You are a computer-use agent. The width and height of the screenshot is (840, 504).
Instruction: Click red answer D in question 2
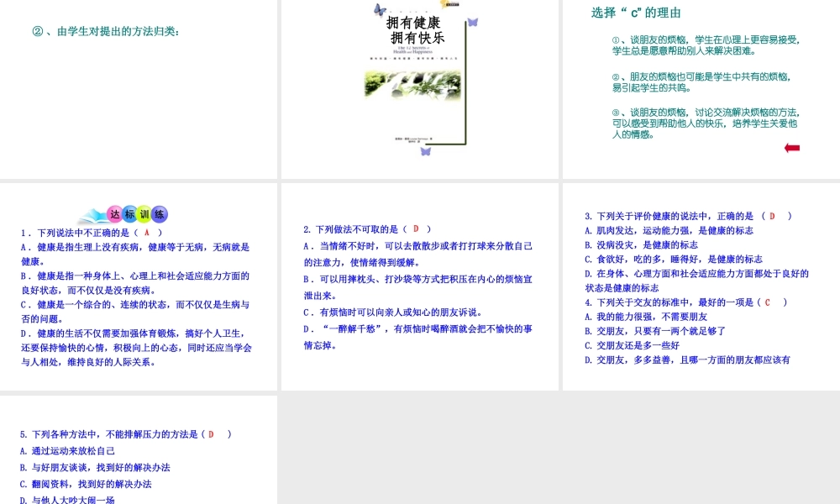point(416,229)
